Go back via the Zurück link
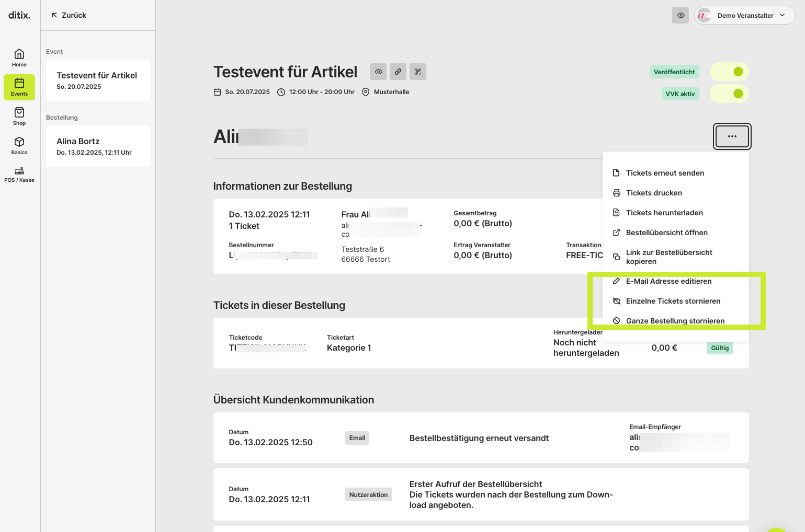This screenshot has width=805, height=532. 69,15
